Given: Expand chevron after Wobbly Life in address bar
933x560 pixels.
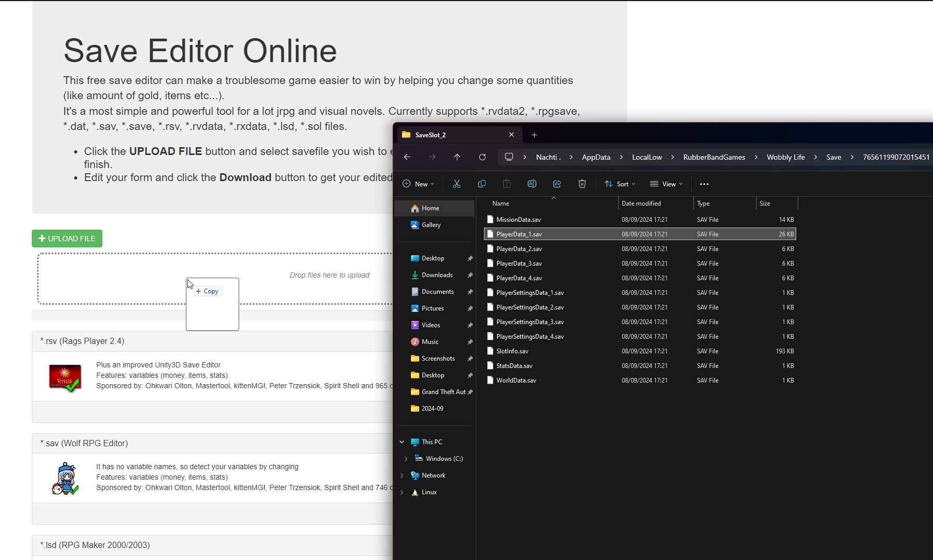Looking at the screenshot, I should 816,157.
